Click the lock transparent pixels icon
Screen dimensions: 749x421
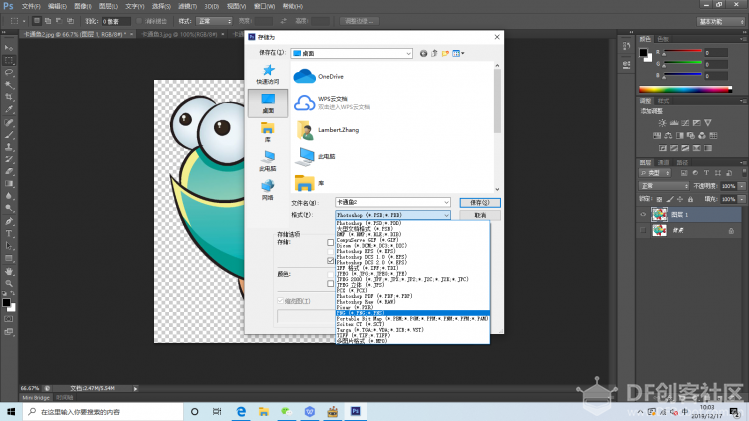coord(659,199)
